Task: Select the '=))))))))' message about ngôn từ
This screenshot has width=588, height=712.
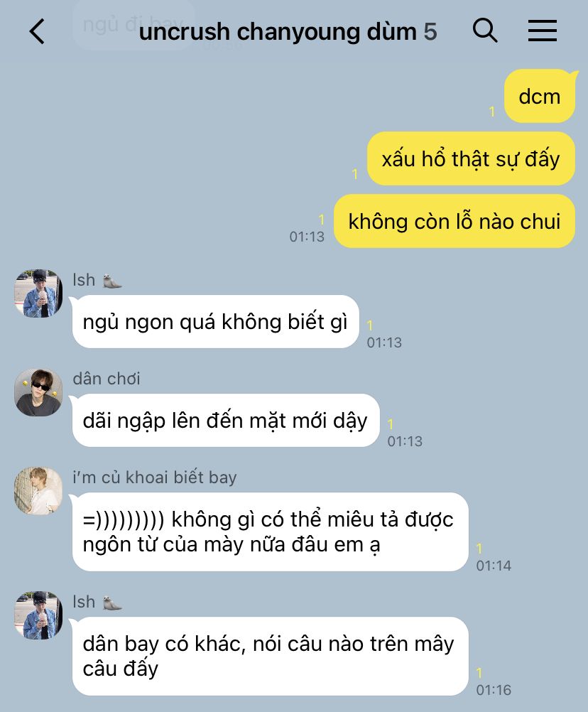Action: (270, 532)
